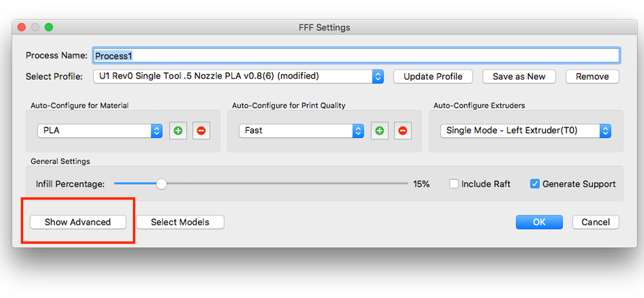
Task: Uncheck the Generate Support option
Action: 535,184
